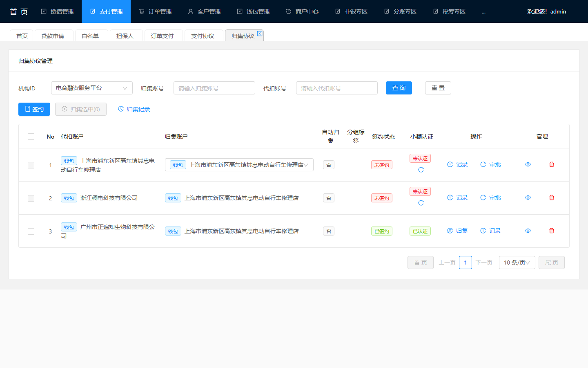Refresh small-amount verification for 浙江稠电科技 row
Image resolution: width=588 pixels, height=368 pixels.
[421, 203]
